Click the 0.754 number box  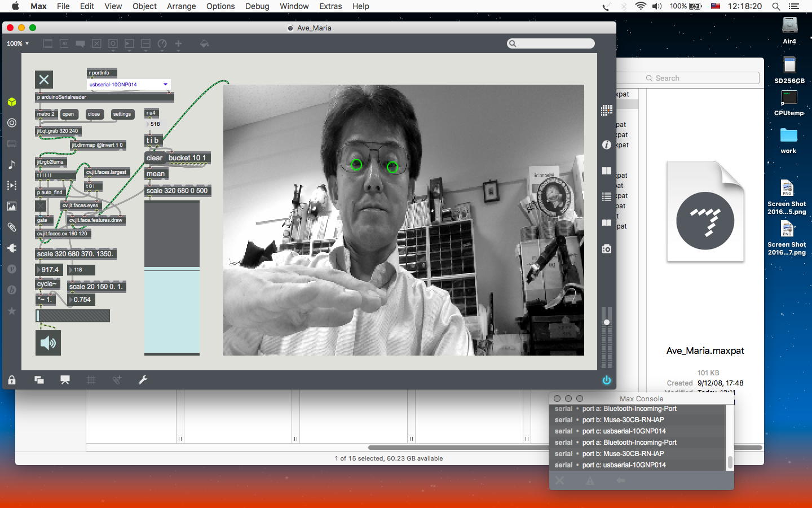coord(81,300)
